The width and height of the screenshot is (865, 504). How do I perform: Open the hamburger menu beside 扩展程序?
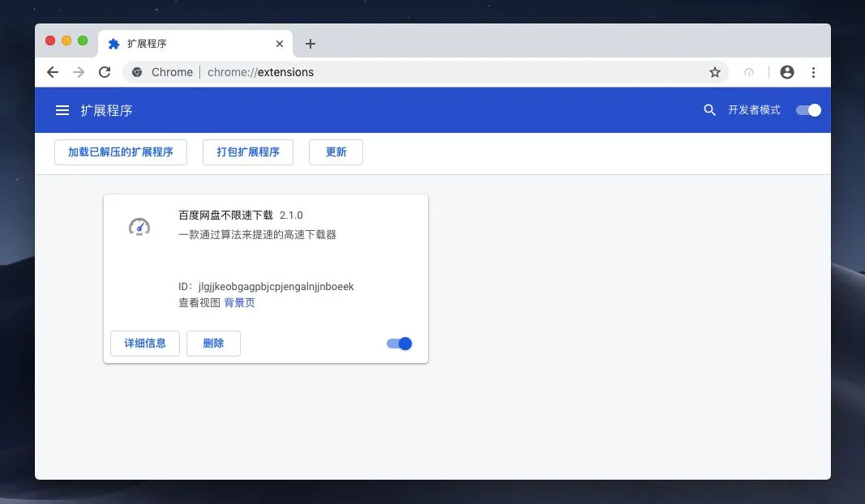(62, 110)
